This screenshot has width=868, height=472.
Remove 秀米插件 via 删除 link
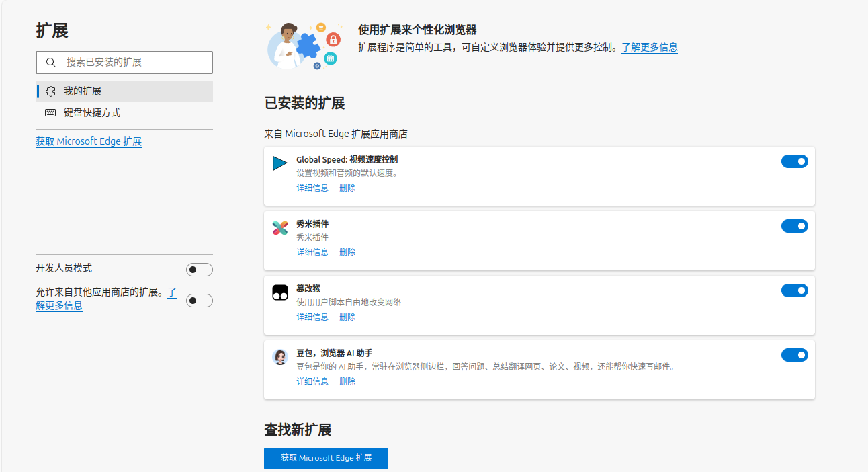click(347, 252)
